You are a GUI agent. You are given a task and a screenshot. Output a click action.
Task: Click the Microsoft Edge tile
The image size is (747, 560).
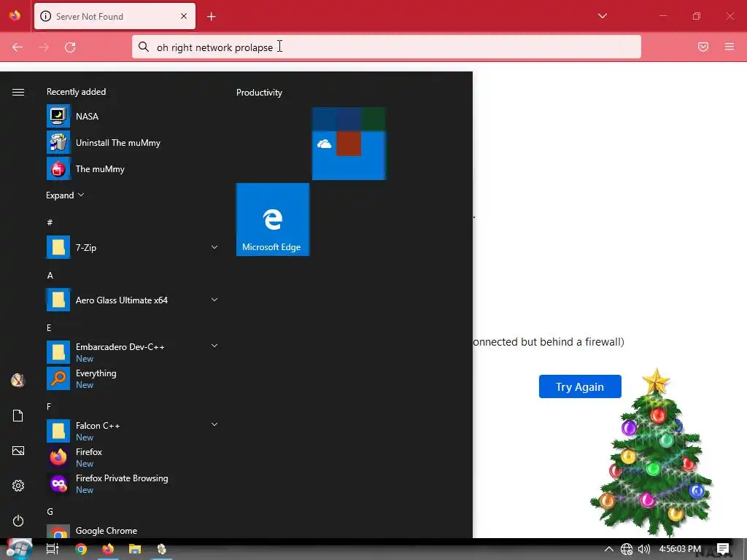tap(273, 219)
